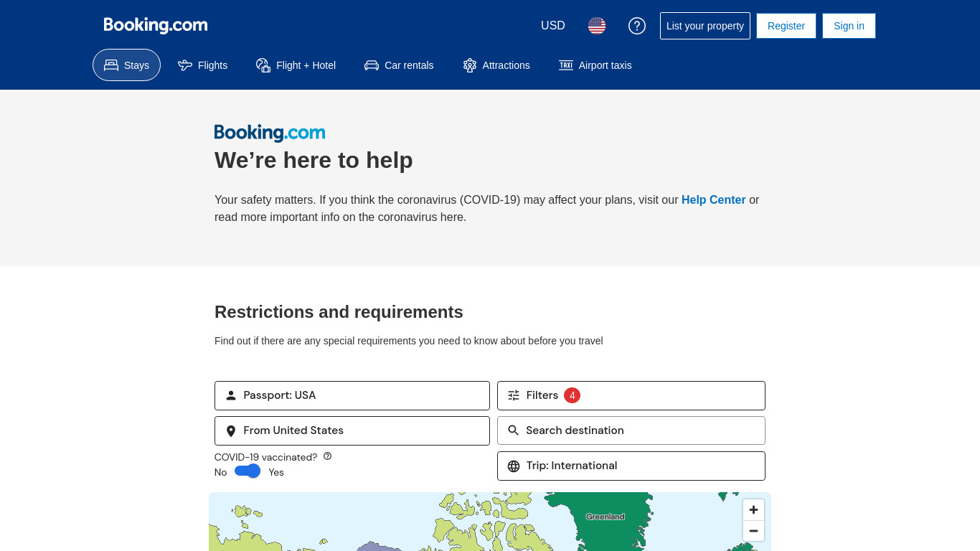Click the COVID-19 vaccinated info icon
The width and height of the screenshot is (980, 551).
pyautogui.click(x=328, y=456)
